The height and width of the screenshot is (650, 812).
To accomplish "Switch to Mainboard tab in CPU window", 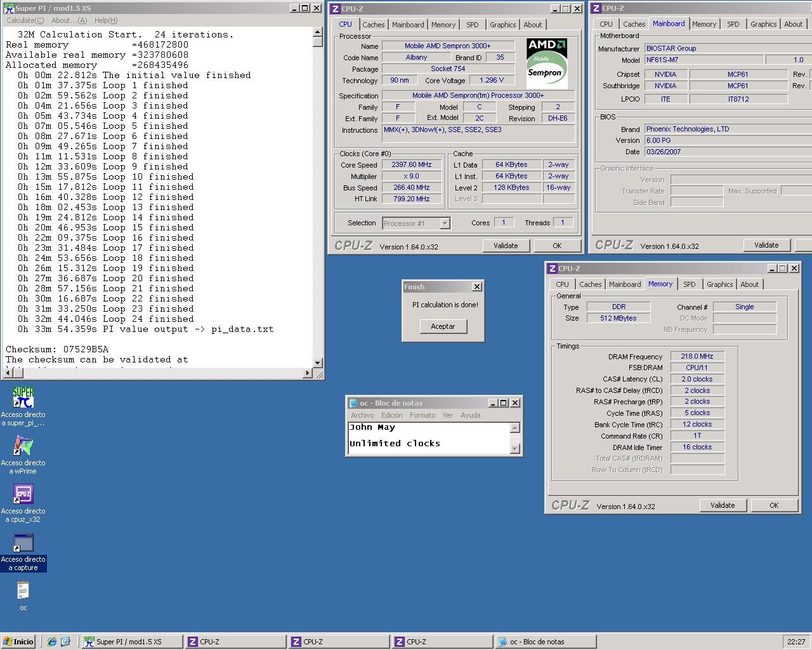I will [x=408, y=25].
